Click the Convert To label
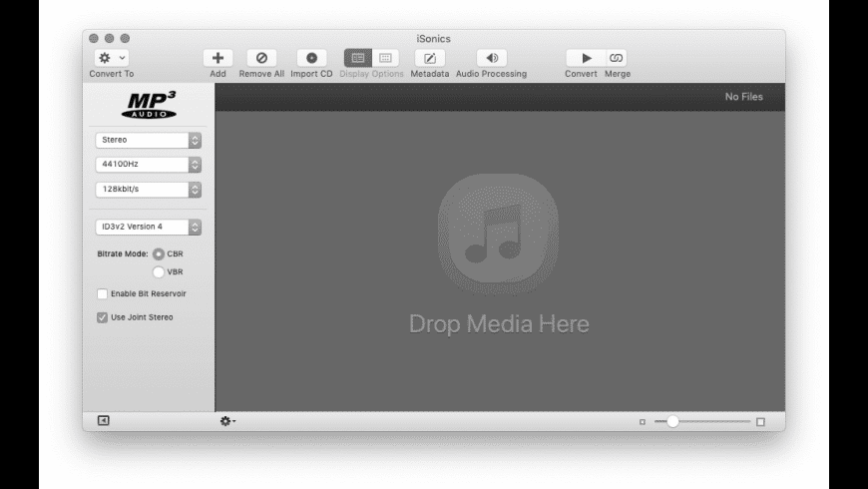Screen dimensions: 868x489 click(x=112, y=74)
